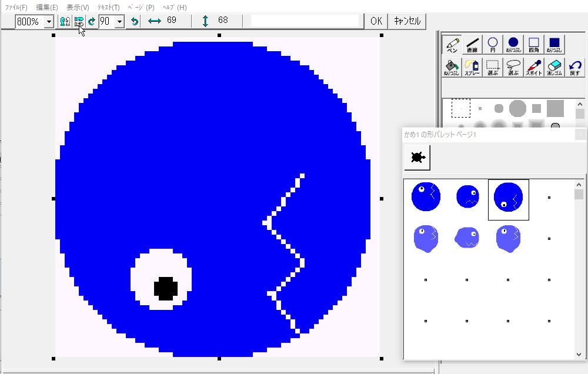Choose the 円 outline circle tool
The height and width of the screenshot is (374, 588).
click(x=493, y=45)
